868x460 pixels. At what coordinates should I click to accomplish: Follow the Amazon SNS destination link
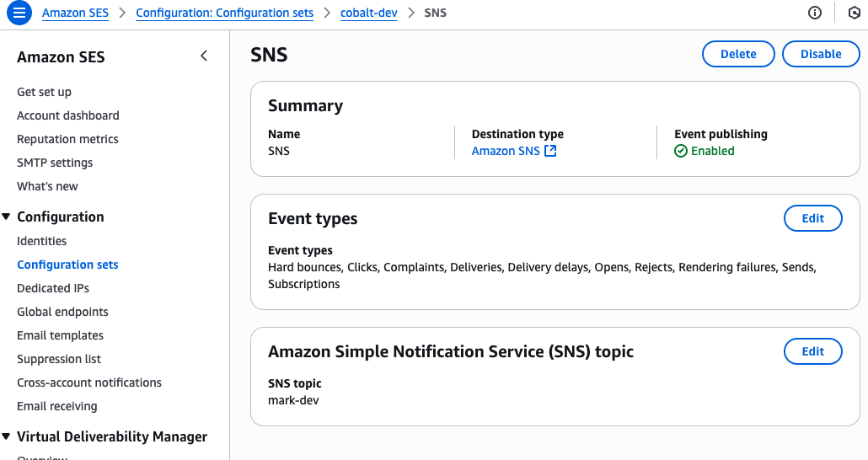pos(506,151)
